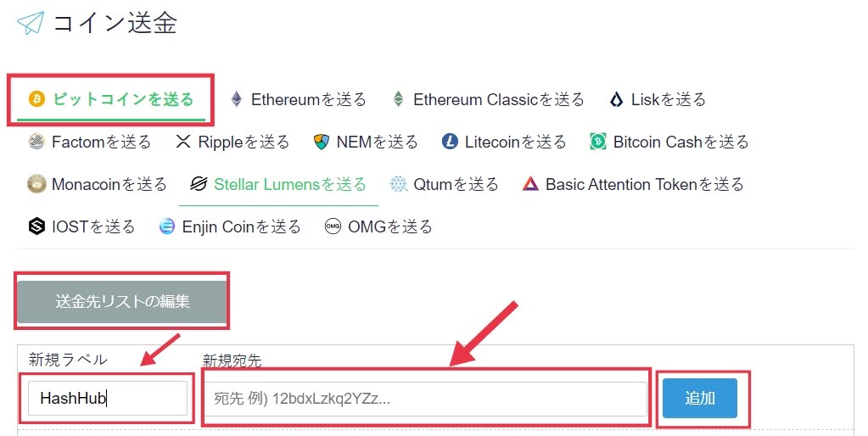Switch to Stellar Lumensを送る tab
Screen dimensions: 868x436
coord(278,184)
